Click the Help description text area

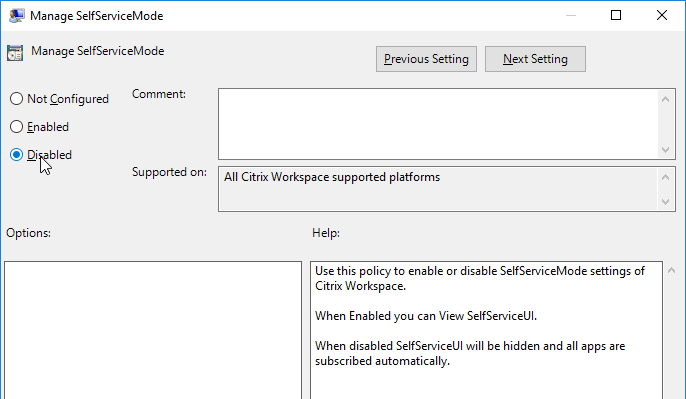coord(486,330)
